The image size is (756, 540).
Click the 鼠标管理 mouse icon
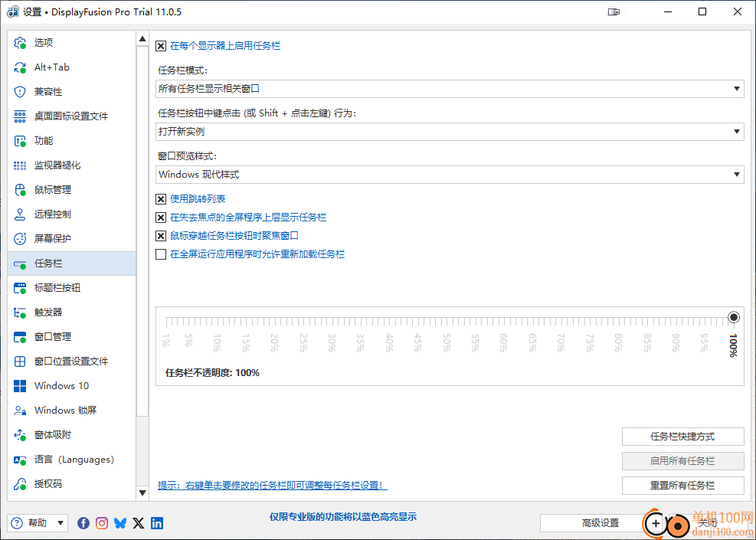tap(20, 190)
